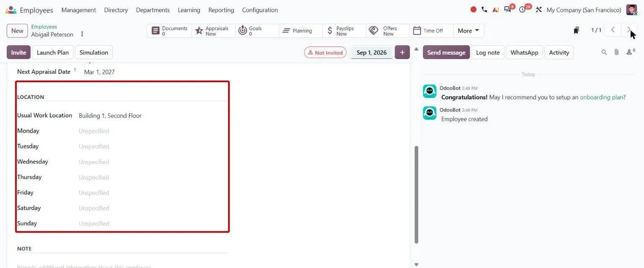The image size is (644, 268).
Task: Expand the More smart buttons dropdown
Action: click(x=468, y=31)
